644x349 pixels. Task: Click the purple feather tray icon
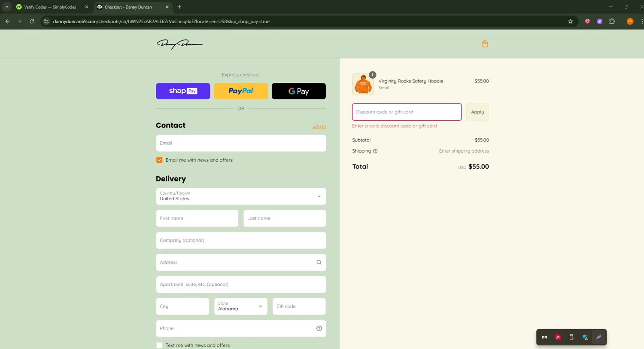598,337
